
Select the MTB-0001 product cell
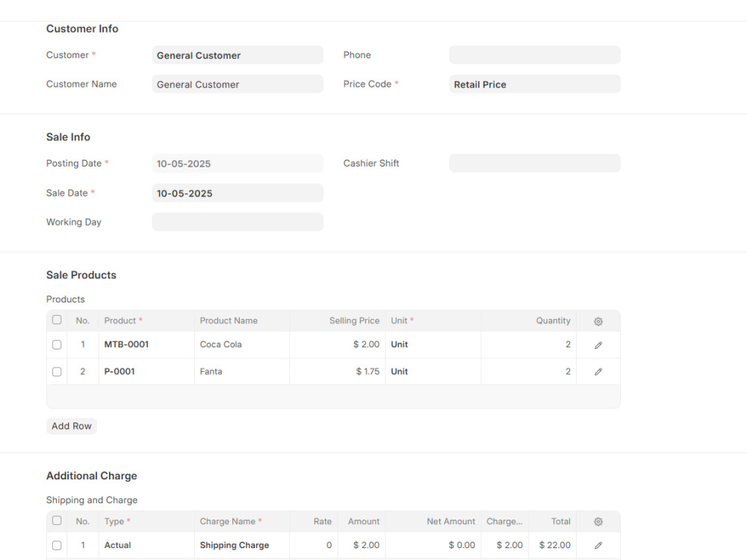pyautogui.click(x=146, y=345)
